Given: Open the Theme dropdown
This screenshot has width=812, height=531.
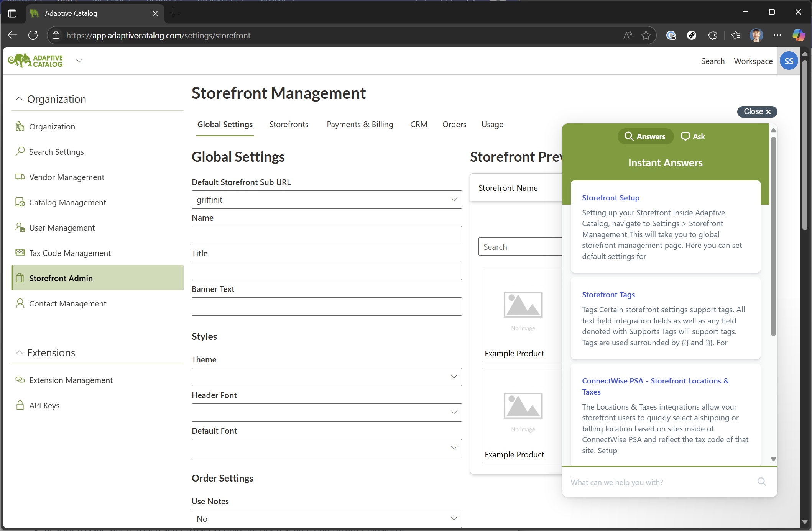Looking at the screenshot, I should click(327, 377).
